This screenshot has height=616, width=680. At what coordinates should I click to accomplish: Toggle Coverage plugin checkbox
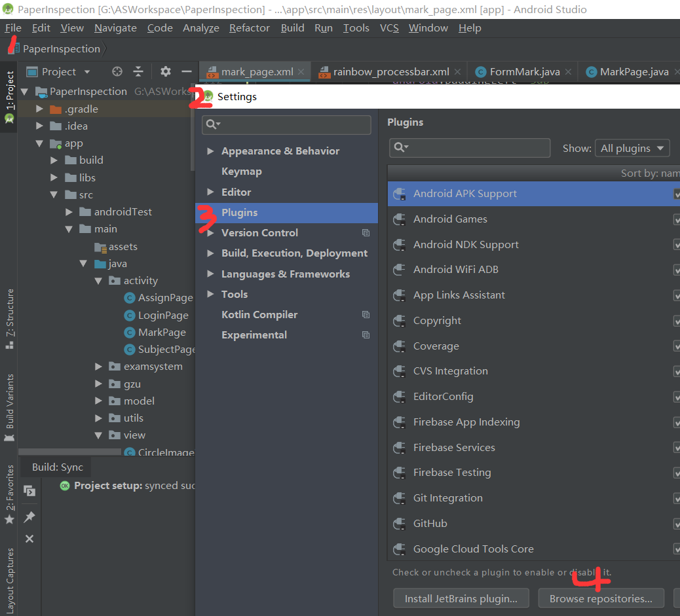677,346
